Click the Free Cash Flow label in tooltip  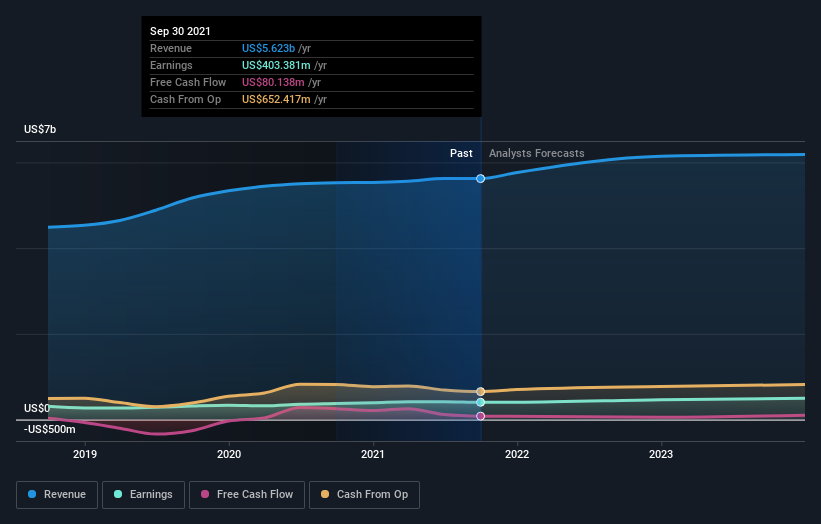pyautogui.click(x=188, y=82)
